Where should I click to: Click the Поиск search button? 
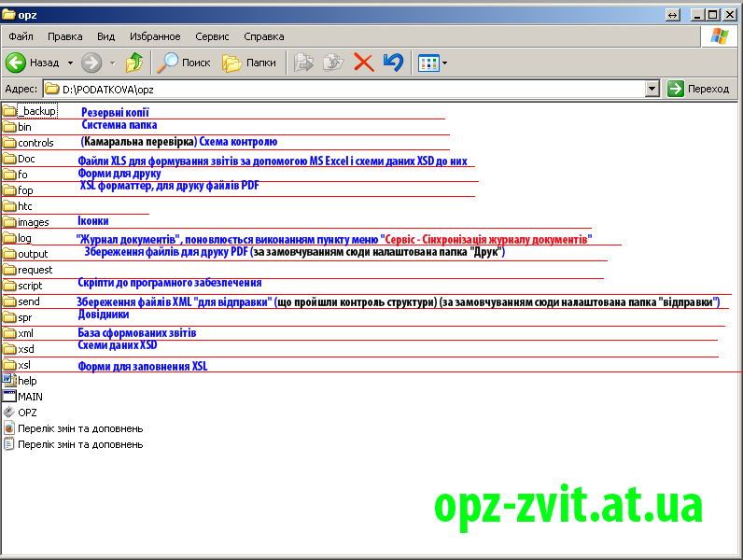pos(184,63)
